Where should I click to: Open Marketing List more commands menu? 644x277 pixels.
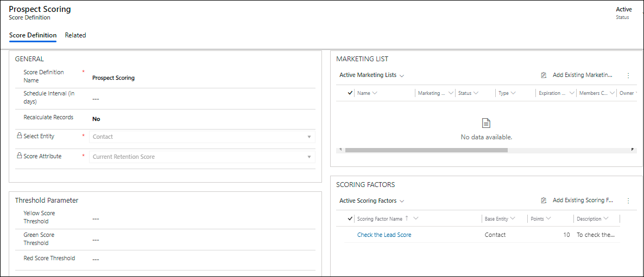(628, 75)
